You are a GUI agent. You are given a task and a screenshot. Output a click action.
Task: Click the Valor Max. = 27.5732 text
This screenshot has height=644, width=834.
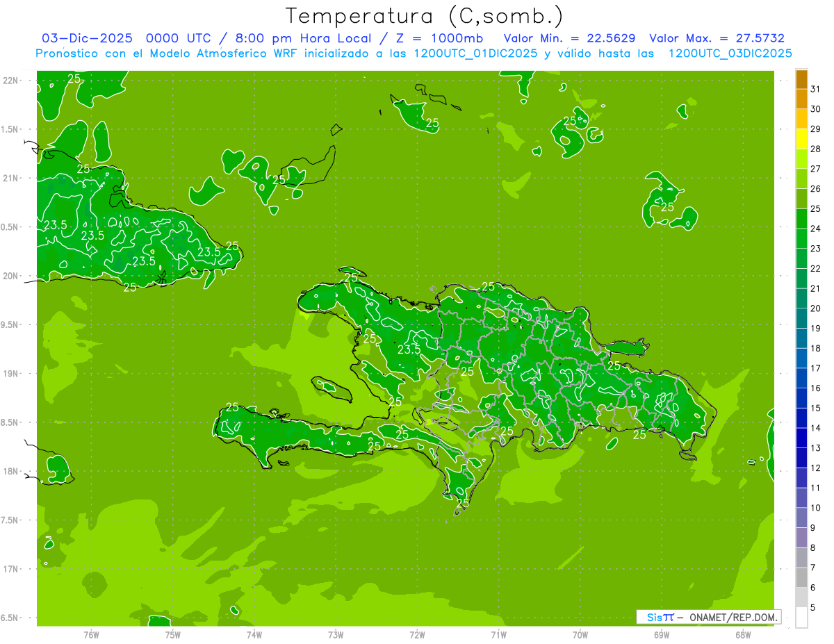click(x=717, y=38)
